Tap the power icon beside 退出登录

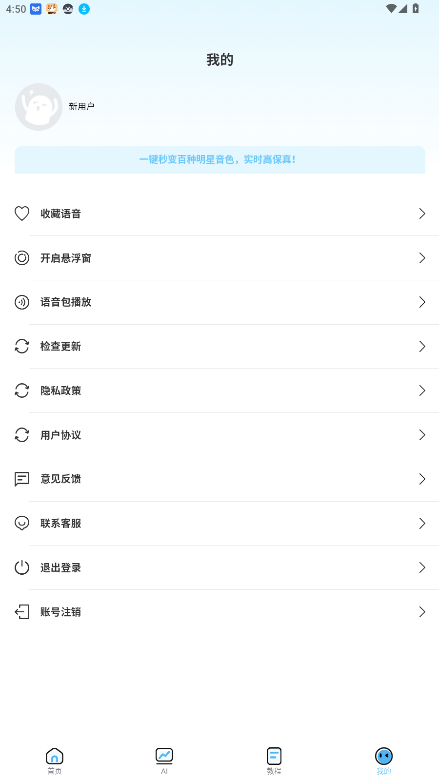[21, 568]
